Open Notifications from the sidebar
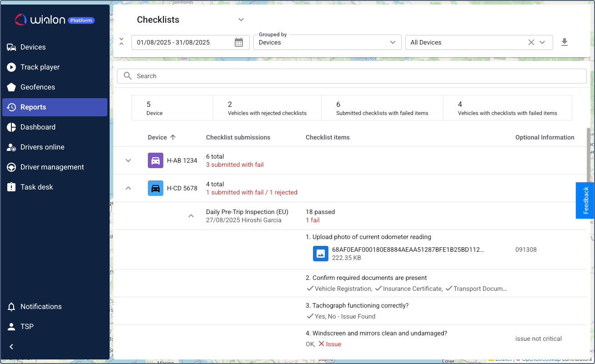Viewport: 595px width, 364px height. tap(41, 307)
